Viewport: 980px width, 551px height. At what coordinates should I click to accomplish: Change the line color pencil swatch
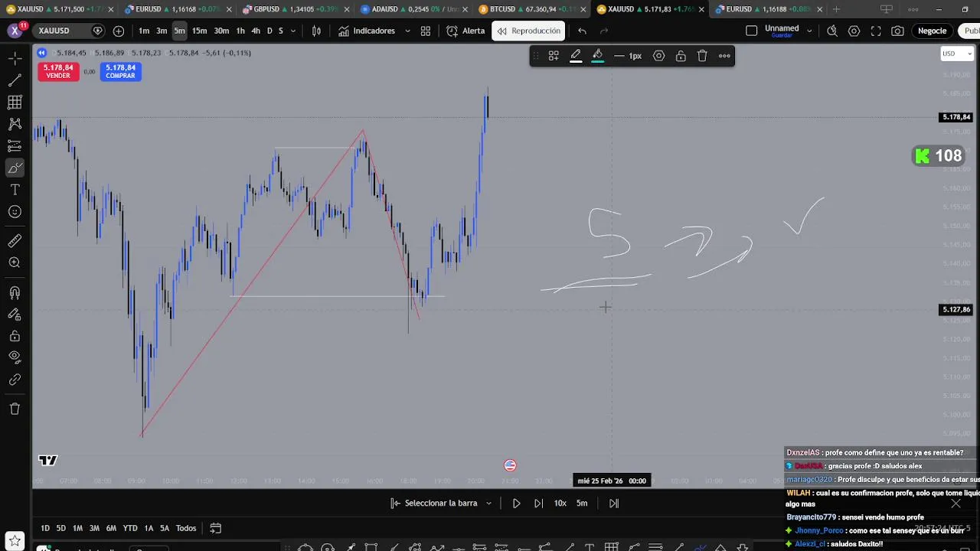coord(576,56)
